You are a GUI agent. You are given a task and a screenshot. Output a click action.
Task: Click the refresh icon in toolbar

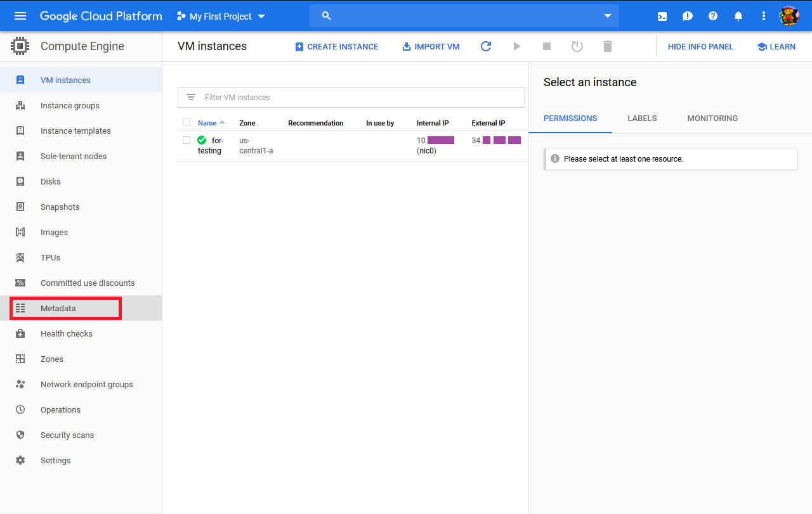tap(486, 46)
